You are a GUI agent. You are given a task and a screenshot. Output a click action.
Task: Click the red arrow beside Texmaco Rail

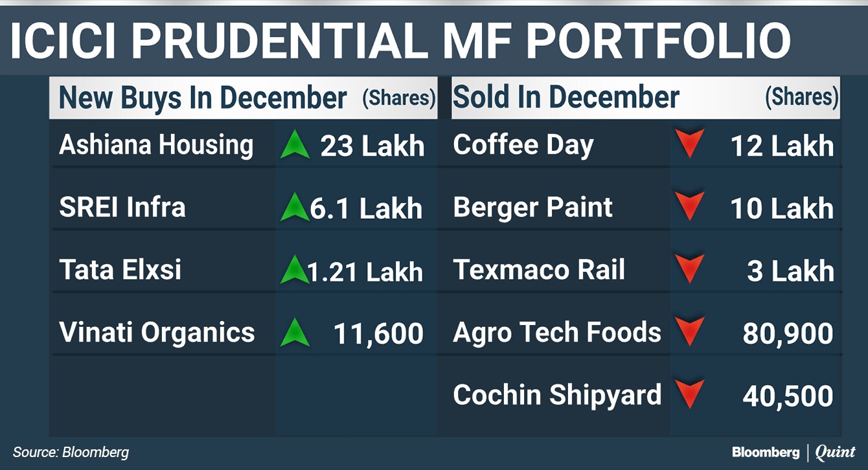coord(689,270)
